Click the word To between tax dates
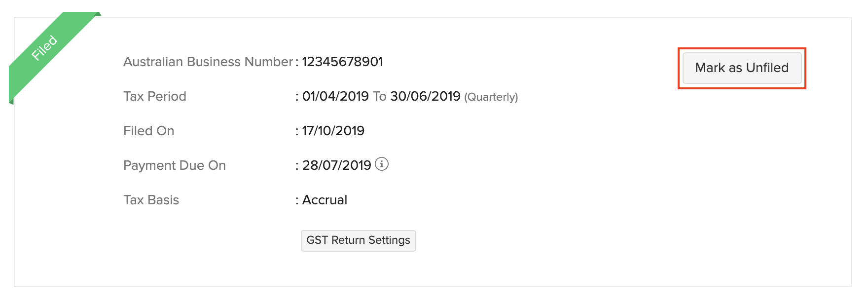This screenshot has width=868, height=304. [379, 96]
